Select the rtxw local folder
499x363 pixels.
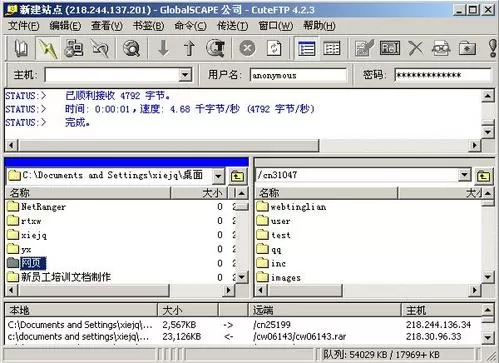(x=24, y=221)
